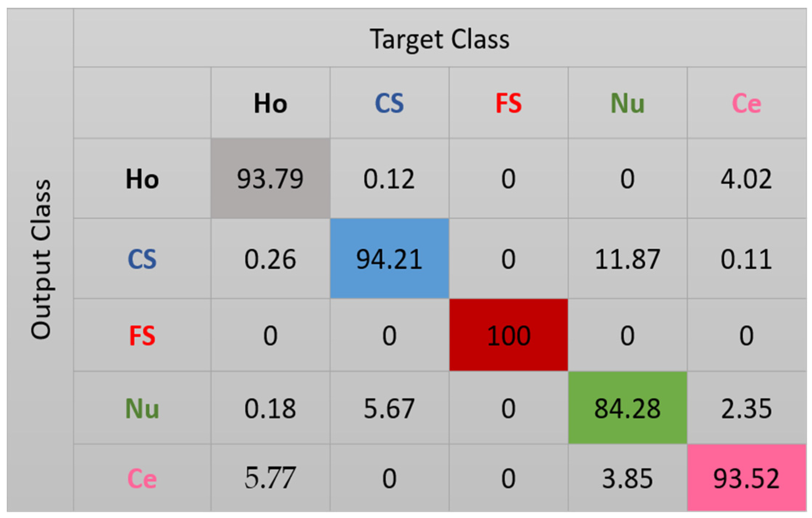Click the green 84.28 cell
This screenshot has width=812, height=518.
pos(627,408)
